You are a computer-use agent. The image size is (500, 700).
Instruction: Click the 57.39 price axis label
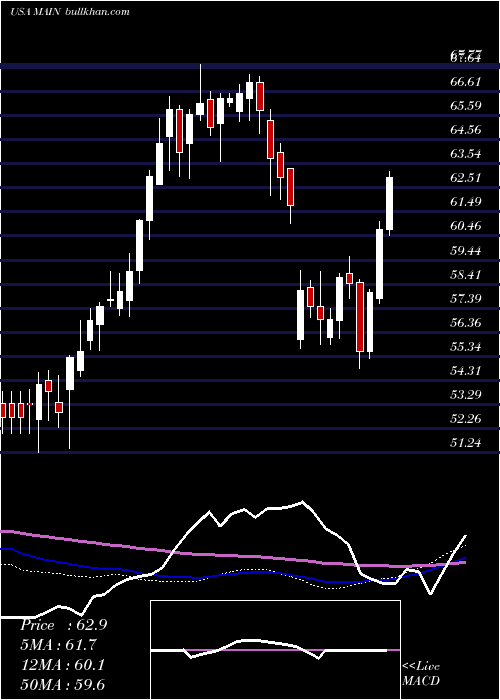(x=466, y=298)
